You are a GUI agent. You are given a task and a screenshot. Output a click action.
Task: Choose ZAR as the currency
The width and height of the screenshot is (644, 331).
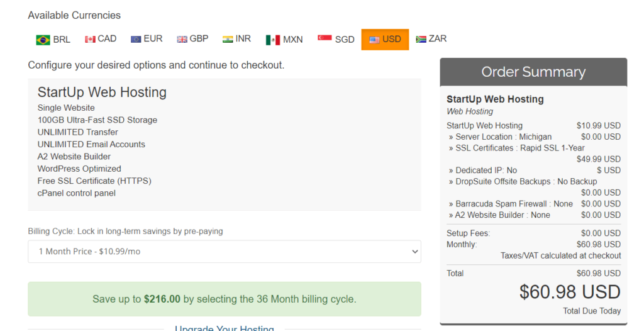(x=431, y=39)
